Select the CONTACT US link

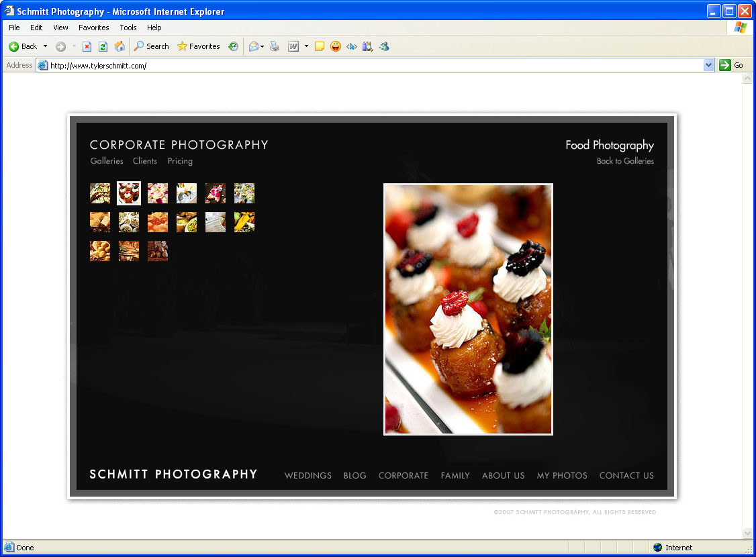click(626, 475)
